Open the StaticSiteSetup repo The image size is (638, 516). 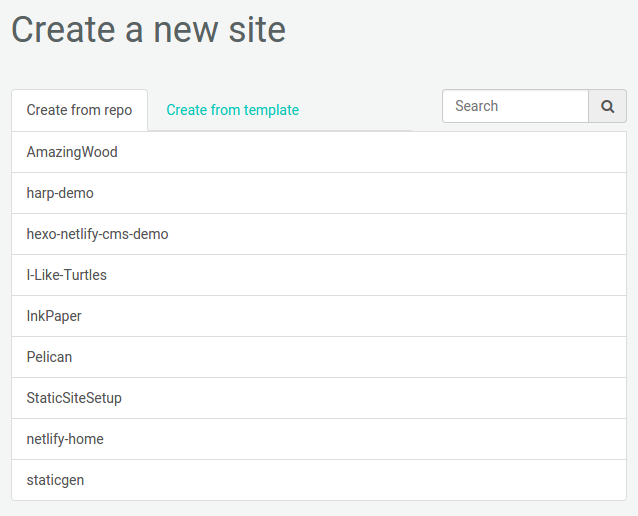pos(74,398)
